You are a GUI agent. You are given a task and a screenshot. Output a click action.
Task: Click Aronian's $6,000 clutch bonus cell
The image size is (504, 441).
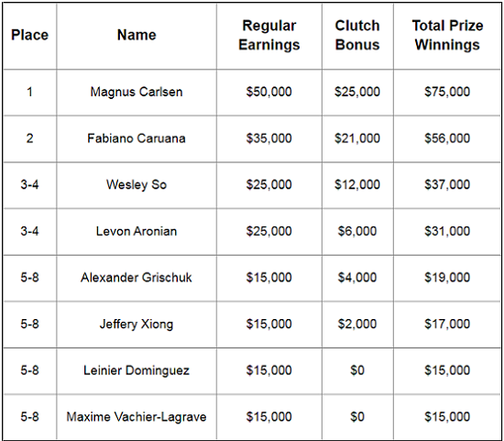coord(357,232)
